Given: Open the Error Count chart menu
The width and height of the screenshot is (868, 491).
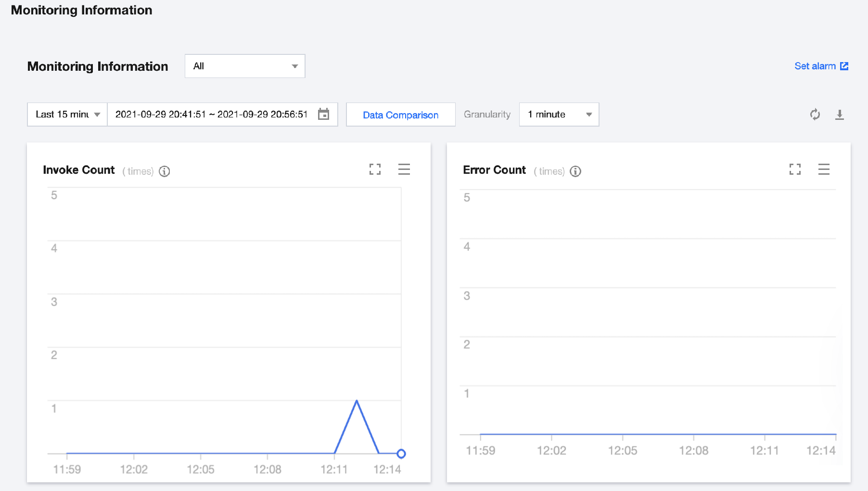Looking at the screenshot, I should coord(824,169).
